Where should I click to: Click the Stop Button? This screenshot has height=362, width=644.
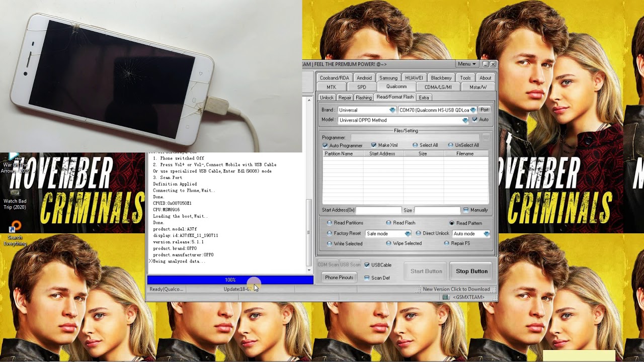pos(471,271)
